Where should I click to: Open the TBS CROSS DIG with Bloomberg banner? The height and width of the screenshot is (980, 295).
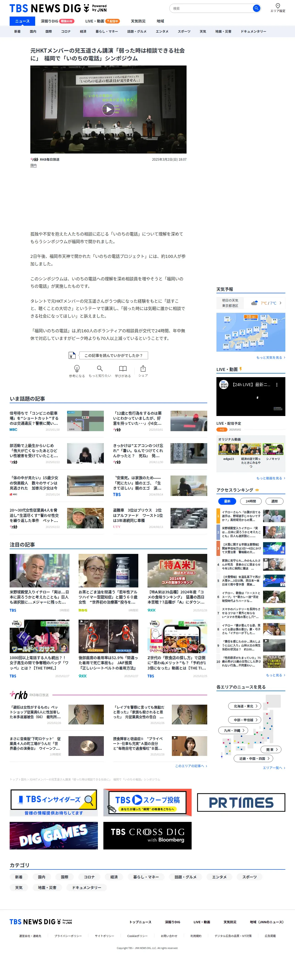click(147, 835)
